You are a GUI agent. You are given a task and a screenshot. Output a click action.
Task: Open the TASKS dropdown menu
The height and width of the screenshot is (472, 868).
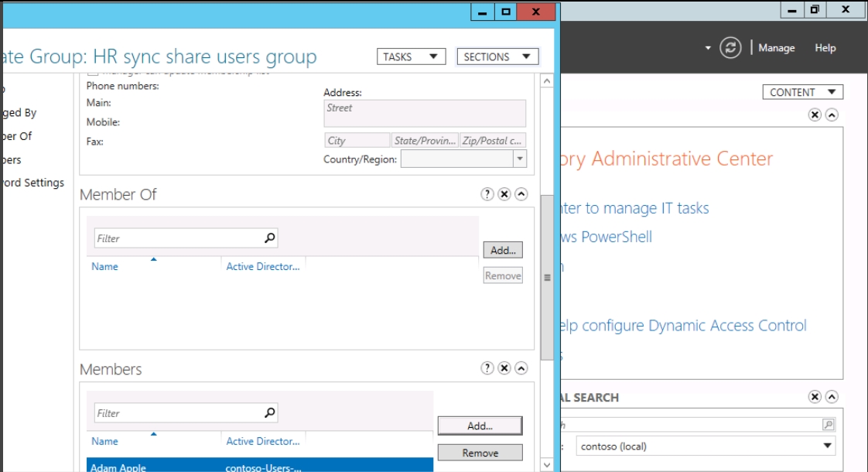pos(411,56)
